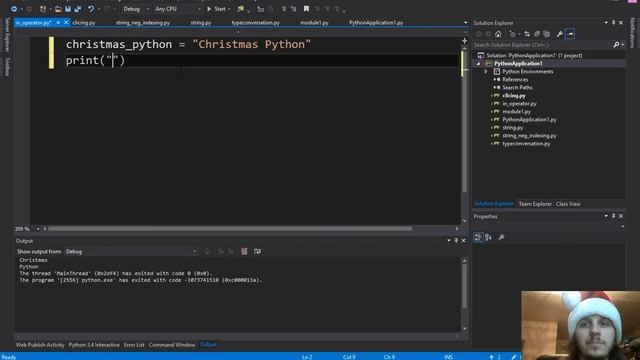
Task: Switch to the string.py tab
Action: click(x=200, y=23)
